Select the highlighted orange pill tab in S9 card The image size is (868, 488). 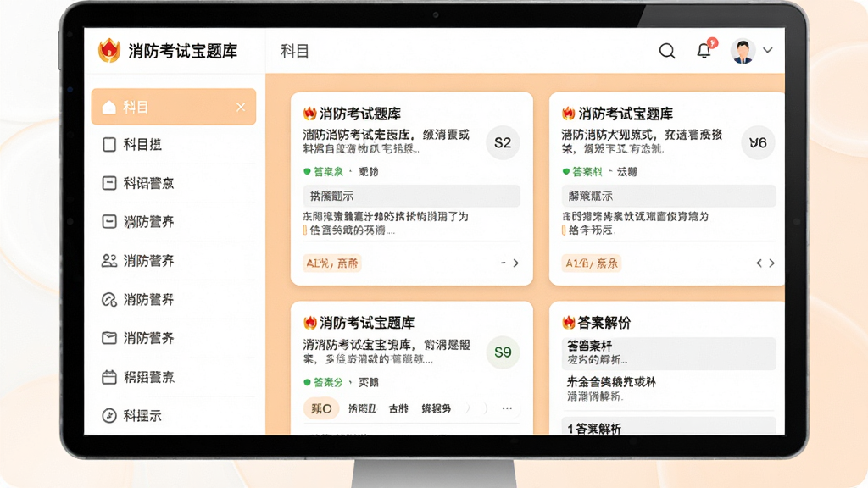321,408
